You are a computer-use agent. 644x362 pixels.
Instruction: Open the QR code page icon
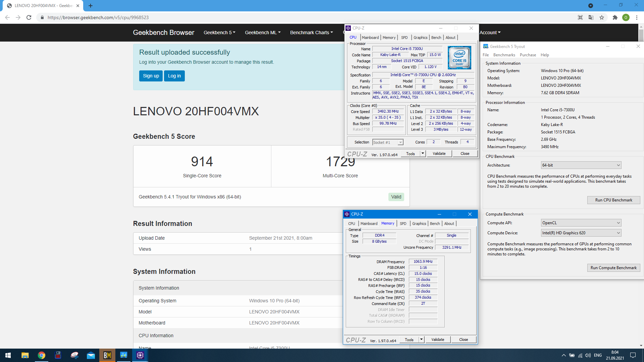pyautogui.click(x=580, y=17)
